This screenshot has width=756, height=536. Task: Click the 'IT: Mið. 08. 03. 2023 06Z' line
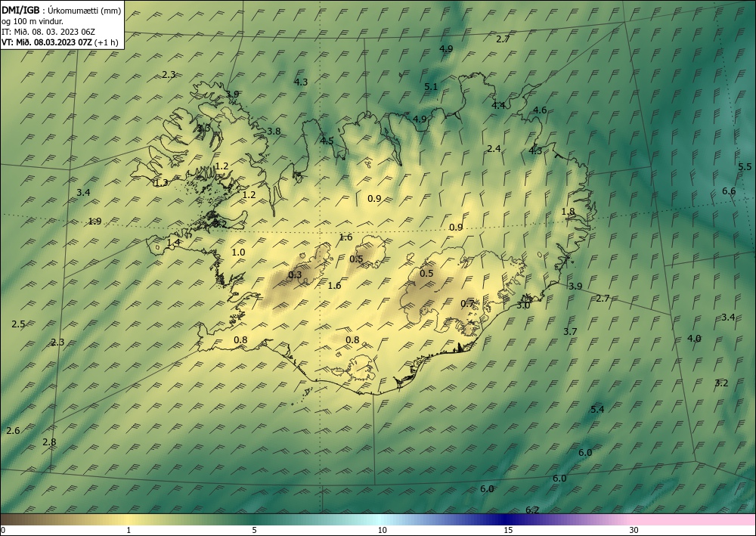[x=48, y=32]
